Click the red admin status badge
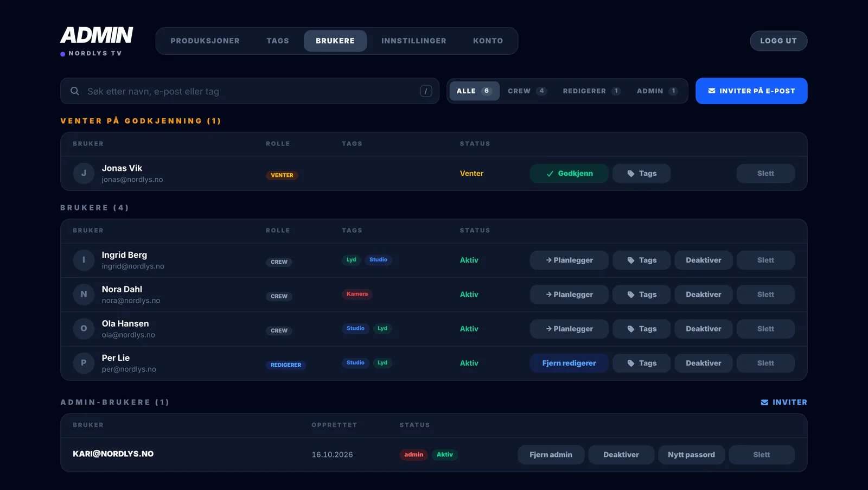Image resolution: width=868 pixels, height=490 pixels. 414,455
